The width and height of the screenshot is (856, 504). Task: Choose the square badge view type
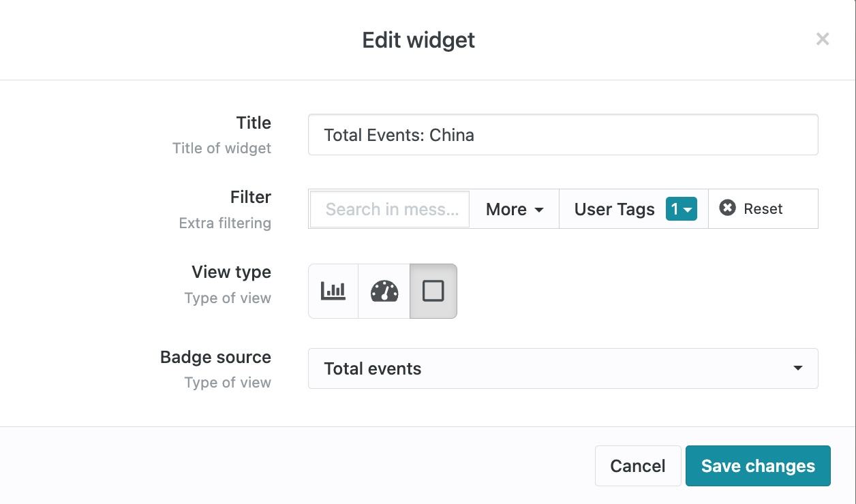click(x=433, y=292)
